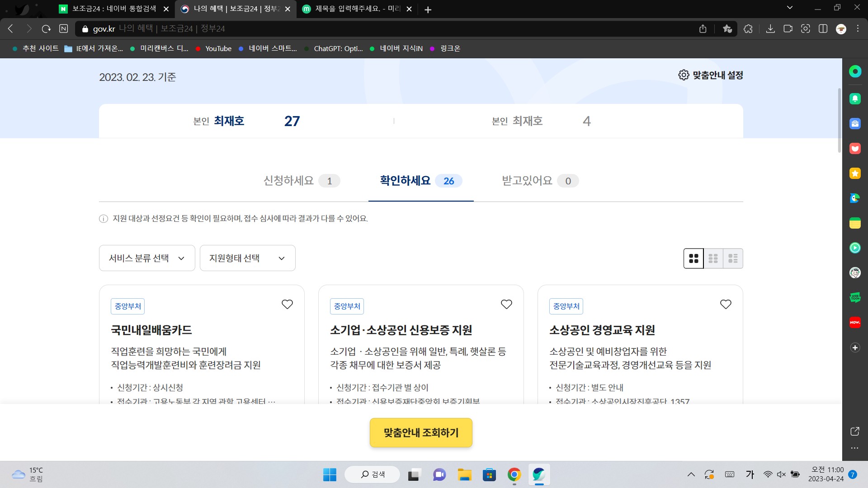This screenshot has height=488, width=868.
Task: Click the 맞춤안내 조회하기 button
Action: [421, 432]
